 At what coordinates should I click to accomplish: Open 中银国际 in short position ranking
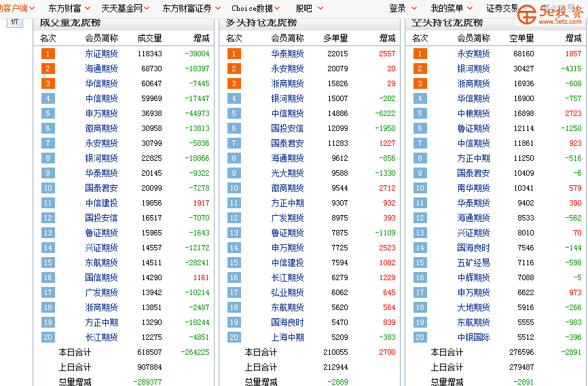coord(473,337)
